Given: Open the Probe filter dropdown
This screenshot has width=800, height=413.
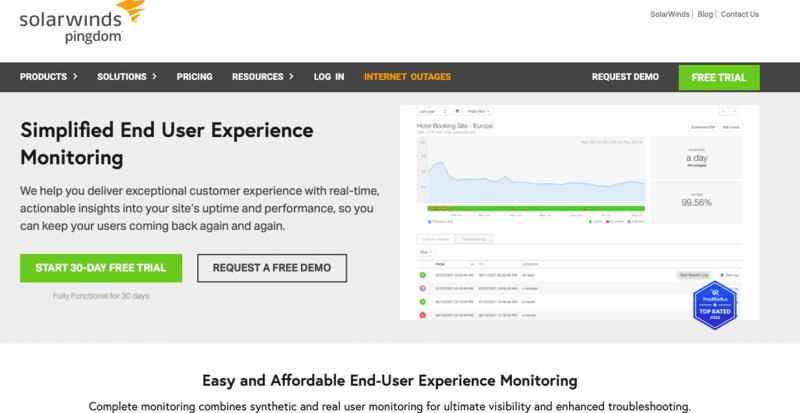Looking at the screenshot, I should [x=479, y=111].
